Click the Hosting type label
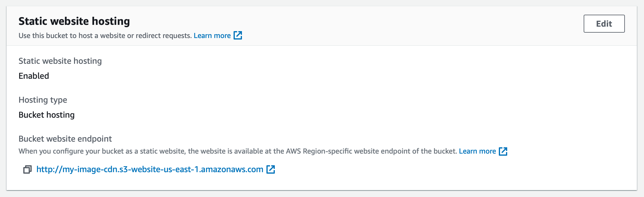This screenshot has height=197, width=644. [x=43, y=100]
